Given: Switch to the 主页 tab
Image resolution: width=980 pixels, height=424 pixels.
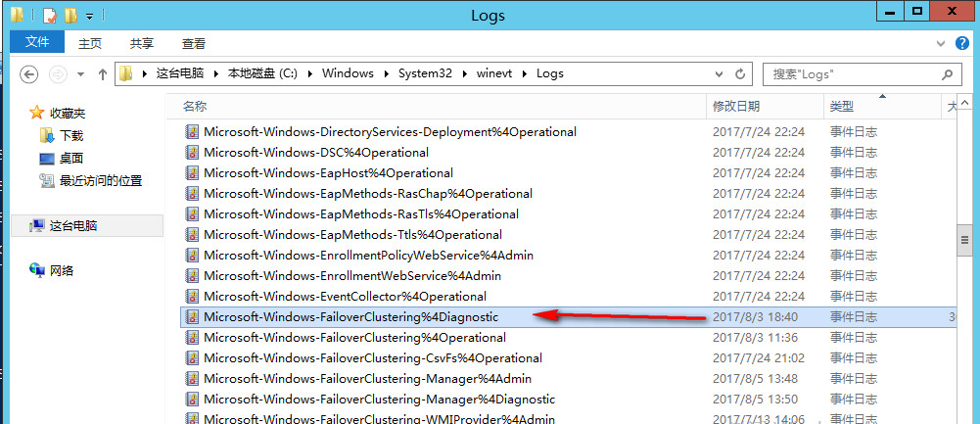Looking at the screenshot, I should pyautogui.click(x=90, y=44).
